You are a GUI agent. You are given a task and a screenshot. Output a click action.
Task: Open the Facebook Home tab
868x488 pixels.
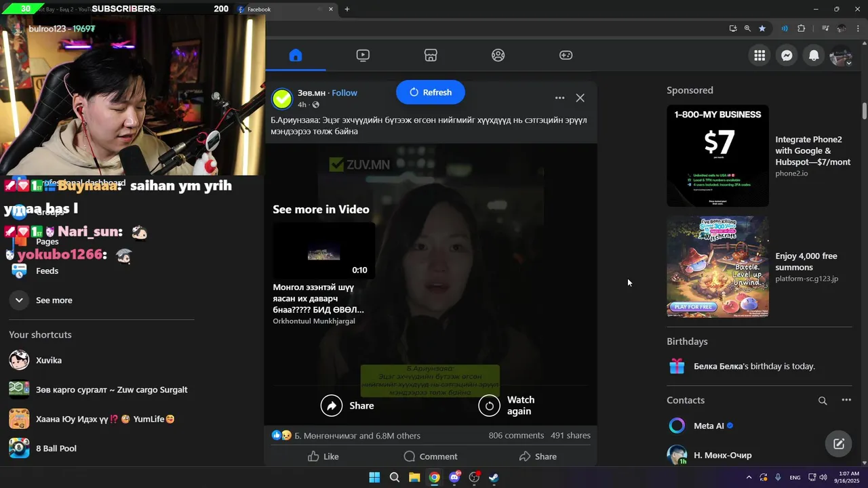(295, 56)
